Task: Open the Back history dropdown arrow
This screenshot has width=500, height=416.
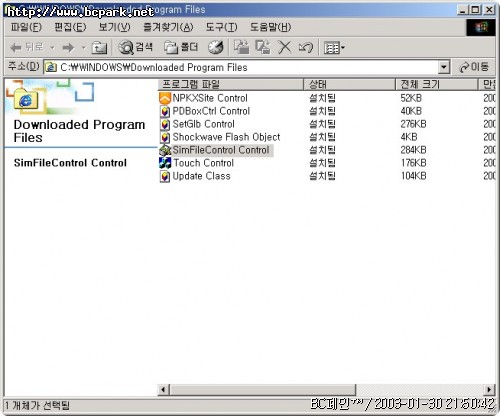Action: click(x=52, y=48)
